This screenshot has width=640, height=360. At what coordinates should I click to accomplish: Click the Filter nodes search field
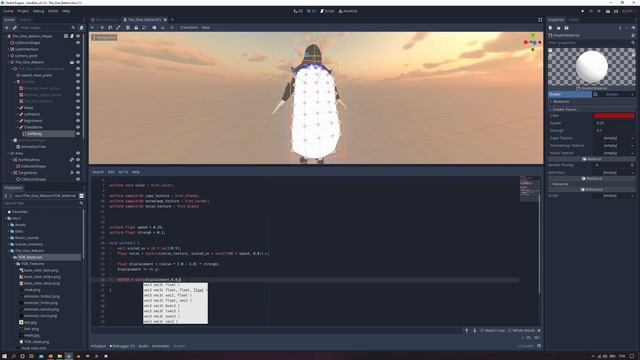point(48,28)
